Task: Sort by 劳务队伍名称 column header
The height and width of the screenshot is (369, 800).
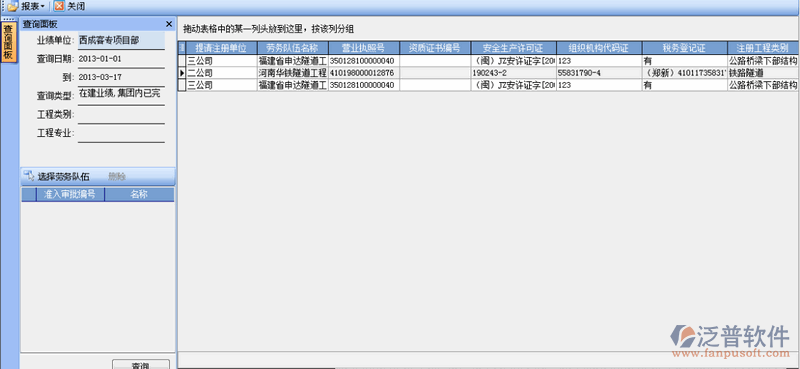Action: [x=292, y=48]
